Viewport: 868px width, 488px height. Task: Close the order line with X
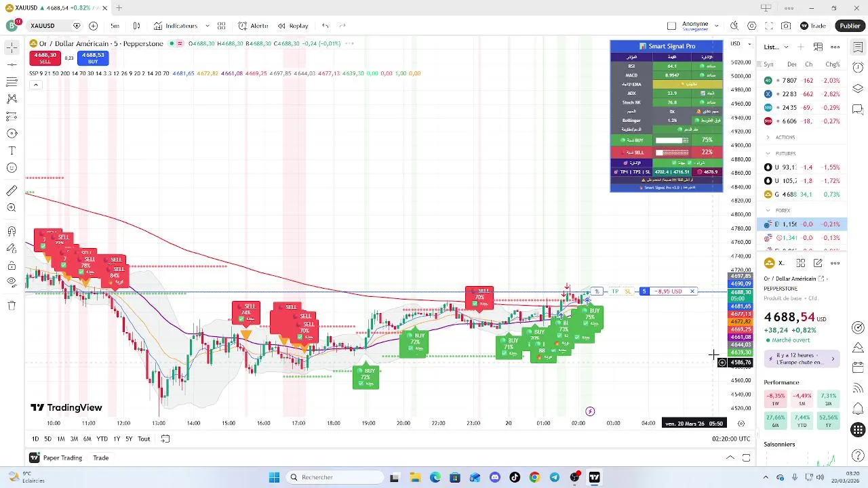pyautogui.click(x=692, y=291)
